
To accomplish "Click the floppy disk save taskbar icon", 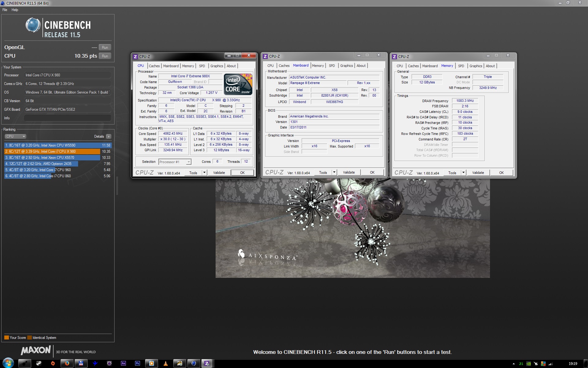I will pos(81,363).
